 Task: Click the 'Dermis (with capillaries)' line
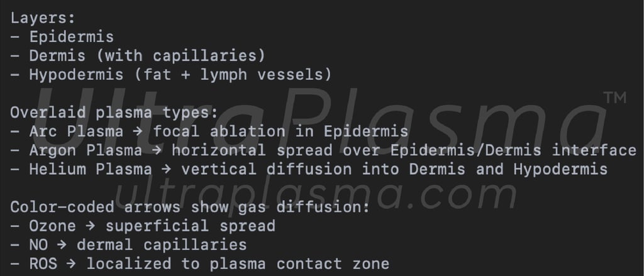pyautogui.click(x=138, y=56)
